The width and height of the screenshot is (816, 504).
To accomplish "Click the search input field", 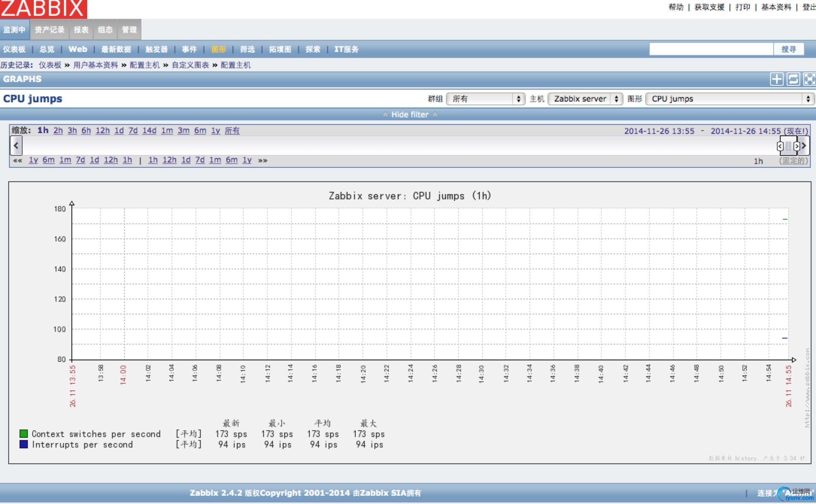I will point(711,49).
